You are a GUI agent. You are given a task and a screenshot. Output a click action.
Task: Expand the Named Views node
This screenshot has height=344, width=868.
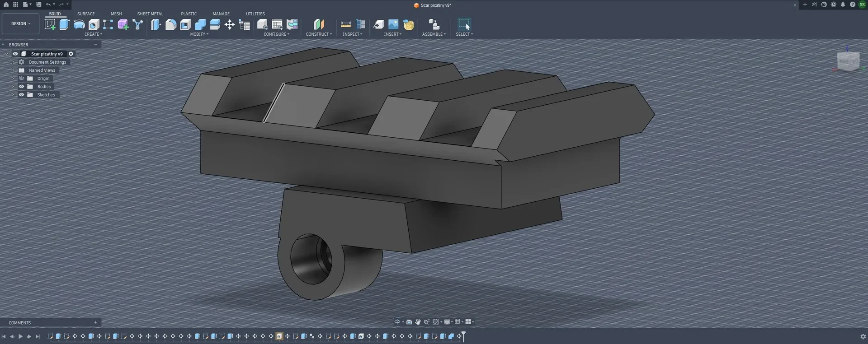pos(13,70)
